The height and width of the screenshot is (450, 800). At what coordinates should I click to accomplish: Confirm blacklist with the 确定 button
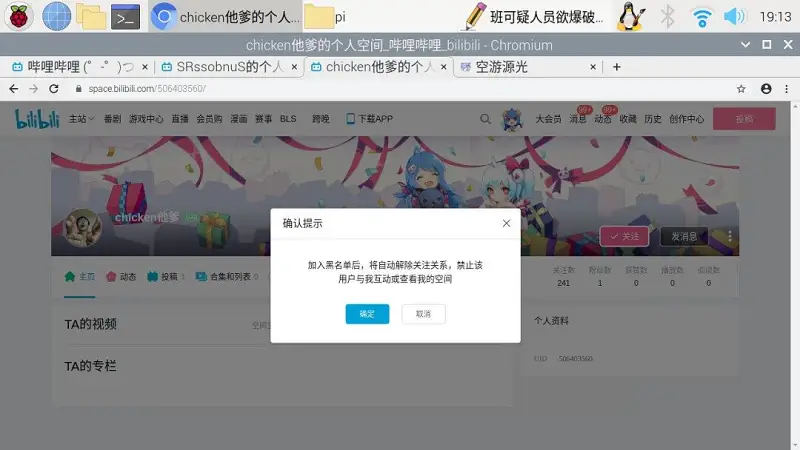click(x=367, y=314)
